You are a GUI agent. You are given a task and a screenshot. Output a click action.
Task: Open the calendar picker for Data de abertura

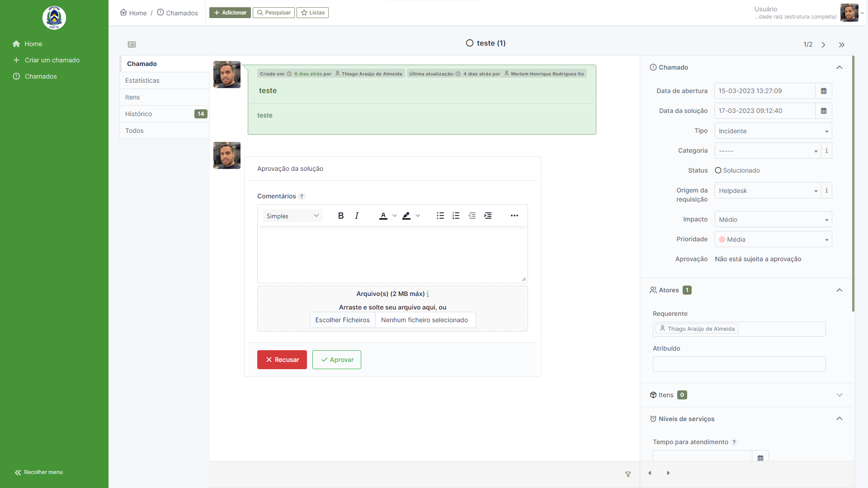tap(823, 91)
